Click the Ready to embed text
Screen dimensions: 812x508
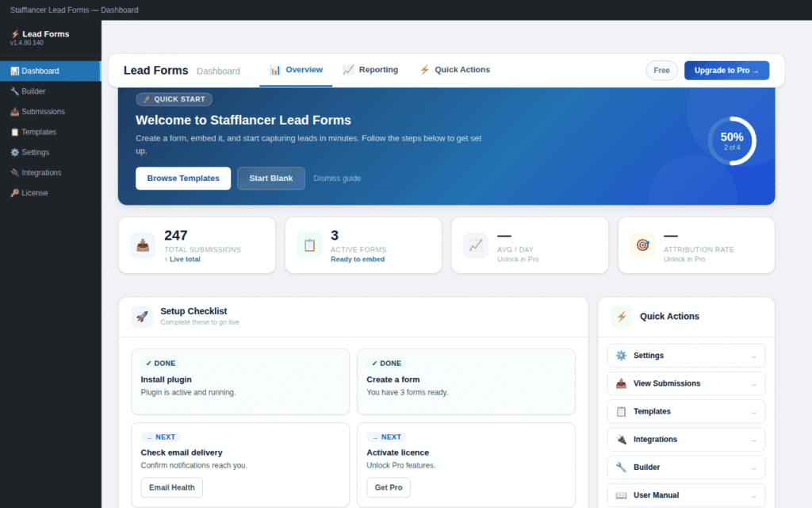[358, 260]
